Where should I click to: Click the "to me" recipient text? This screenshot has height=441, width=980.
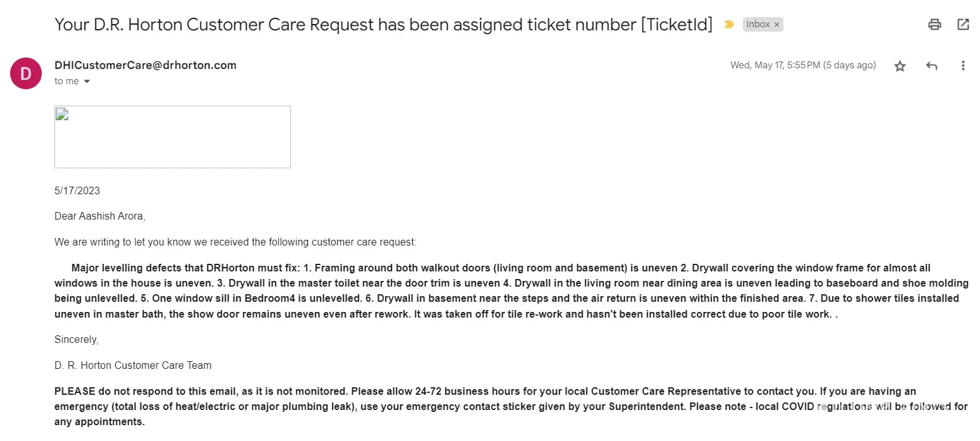pyautogui.click(x=66, y=81)
